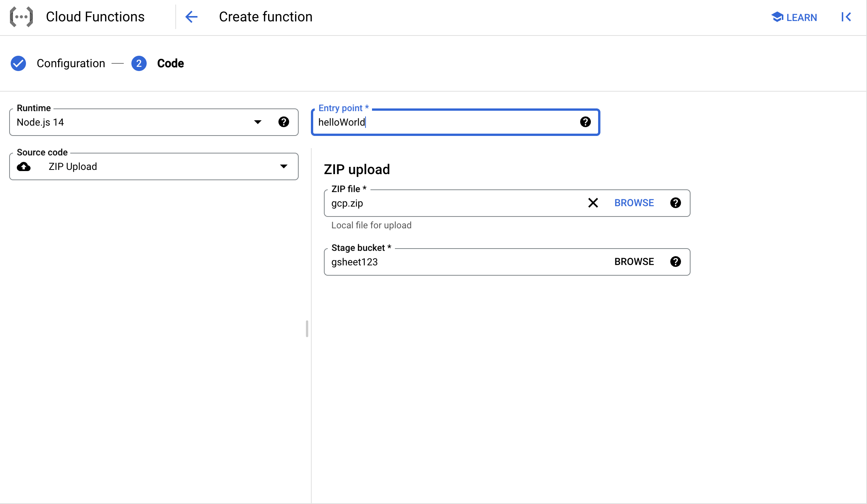
Task: Open help for the Runtime field
Action: click(x=283, y=122)
